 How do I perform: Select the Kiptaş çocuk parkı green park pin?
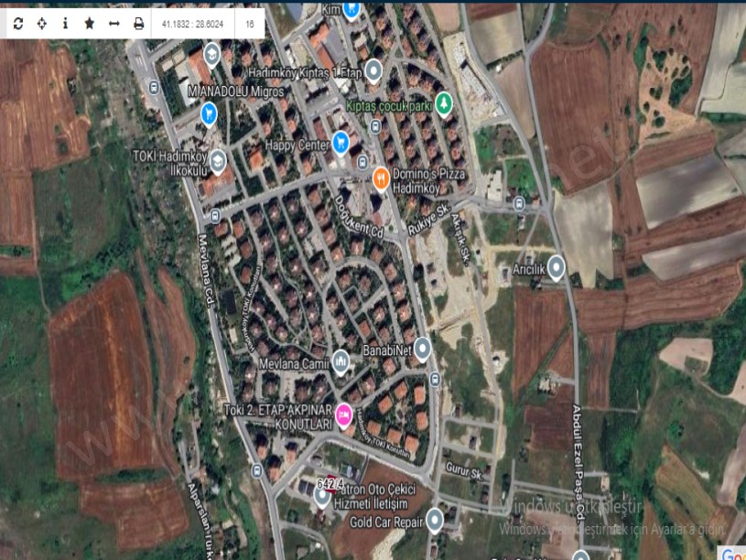pyautogui.click(x=444, y=102)
